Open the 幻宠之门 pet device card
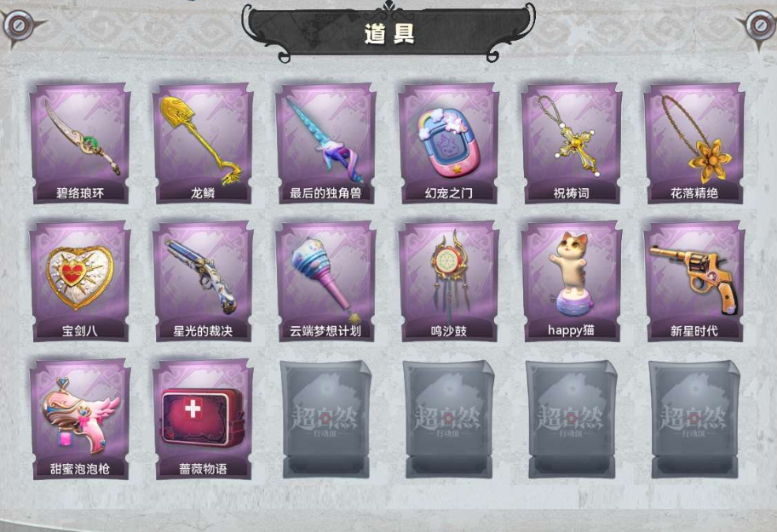 (448, 144)
